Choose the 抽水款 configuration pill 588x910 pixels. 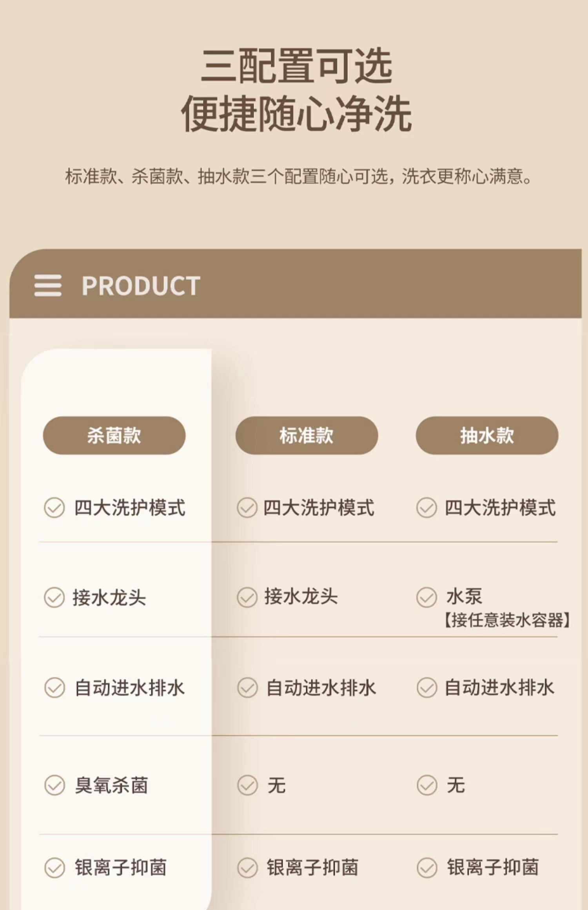pos(487,435)
